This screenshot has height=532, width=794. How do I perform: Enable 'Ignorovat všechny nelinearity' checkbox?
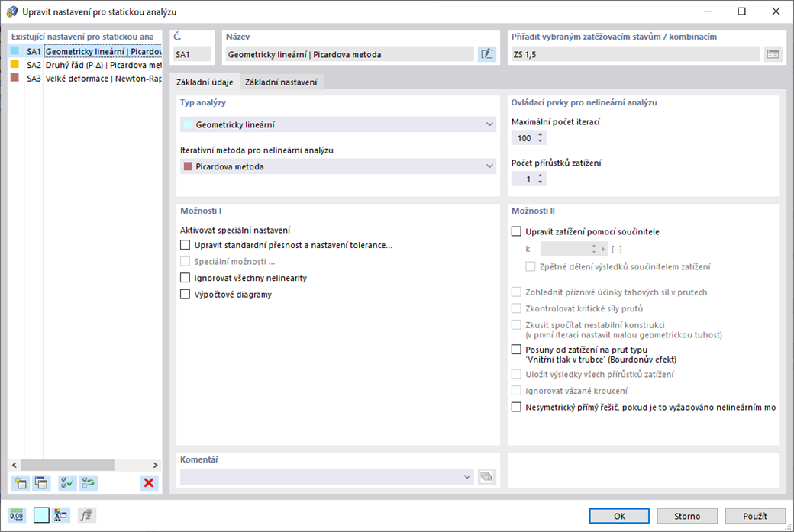point(185,278)
